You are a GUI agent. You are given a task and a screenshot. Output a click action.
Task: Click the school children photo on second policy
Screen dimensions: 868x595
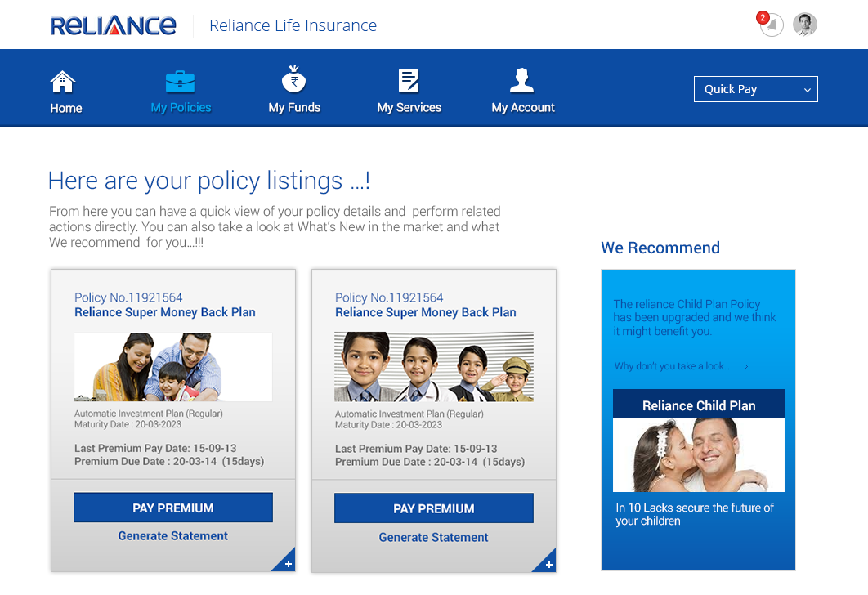tap(434, 367)
